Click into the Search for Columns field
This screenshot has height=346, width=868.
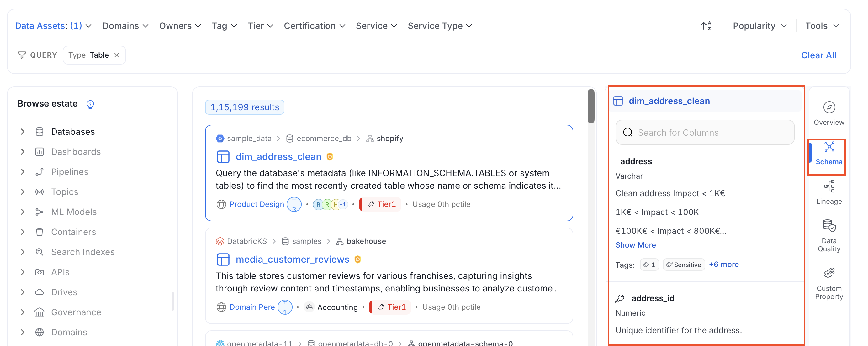tap(705, 132)
